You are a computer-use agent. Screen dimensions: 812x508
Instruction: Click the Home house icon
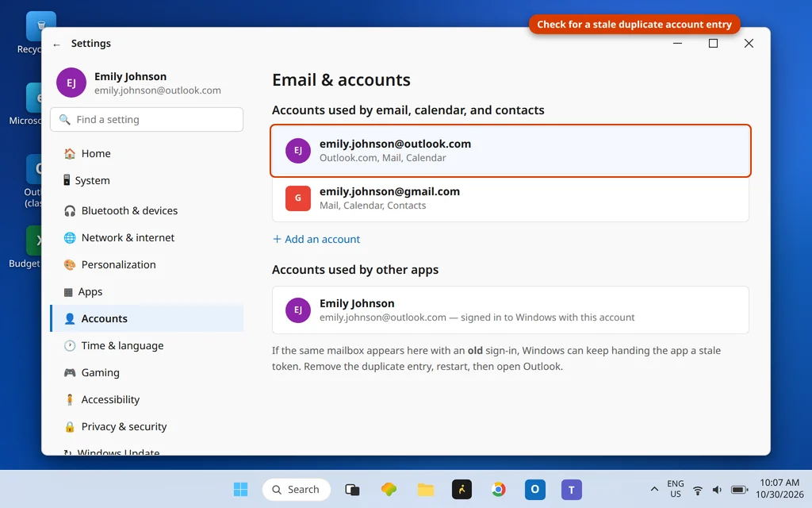click(x=70, y=153)
